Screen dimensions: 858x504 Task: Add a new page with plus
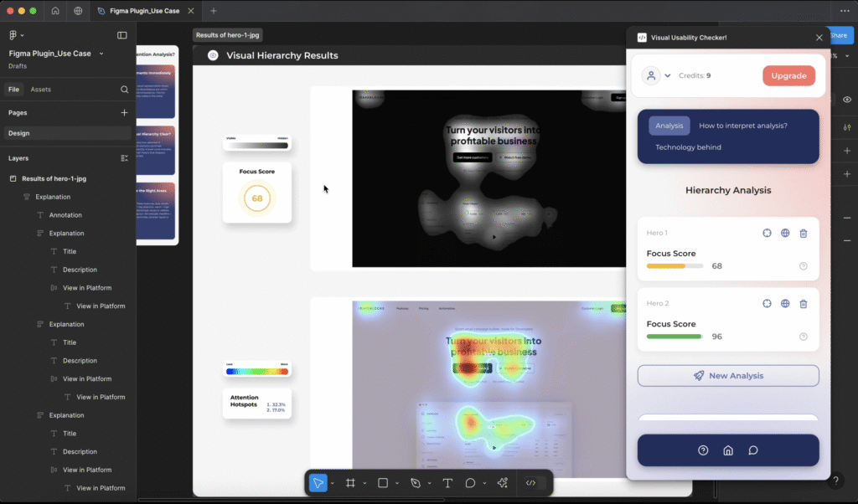[124, 113]
